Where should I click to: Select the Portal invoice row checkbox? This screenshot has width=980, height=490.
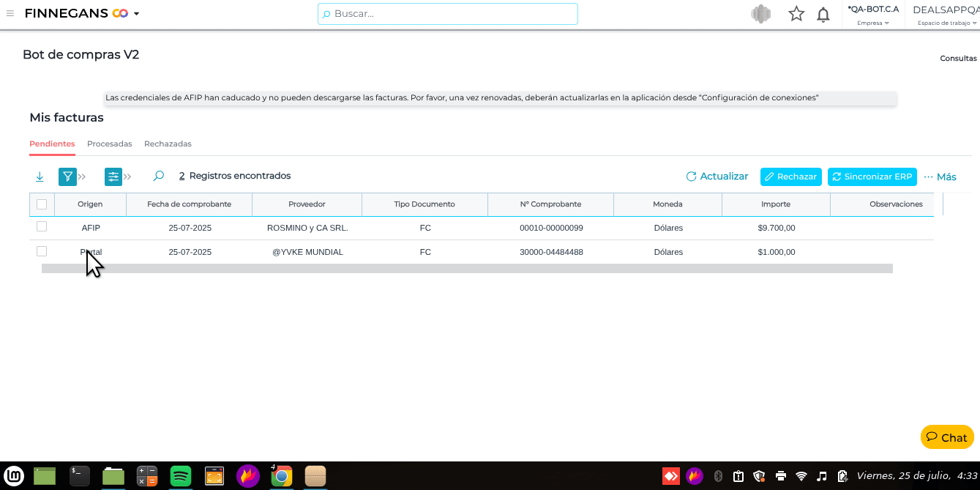42,251
